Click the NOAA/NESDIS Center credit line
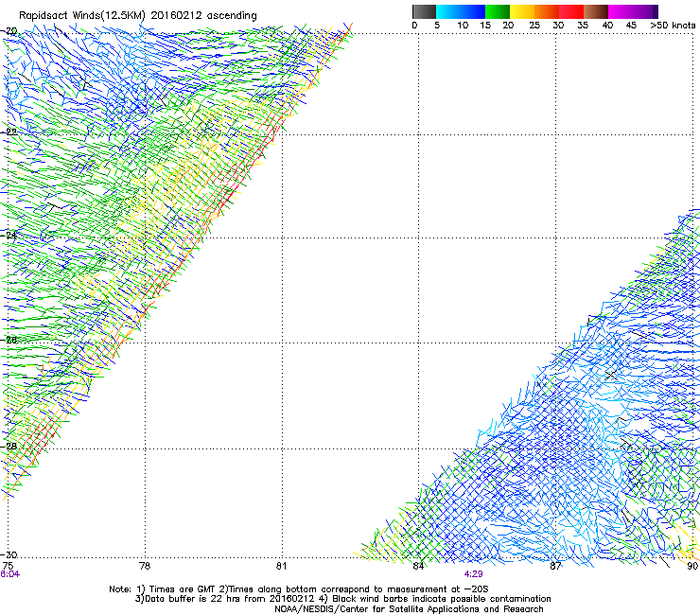The image size is (700, 615). tap(409, 609)
